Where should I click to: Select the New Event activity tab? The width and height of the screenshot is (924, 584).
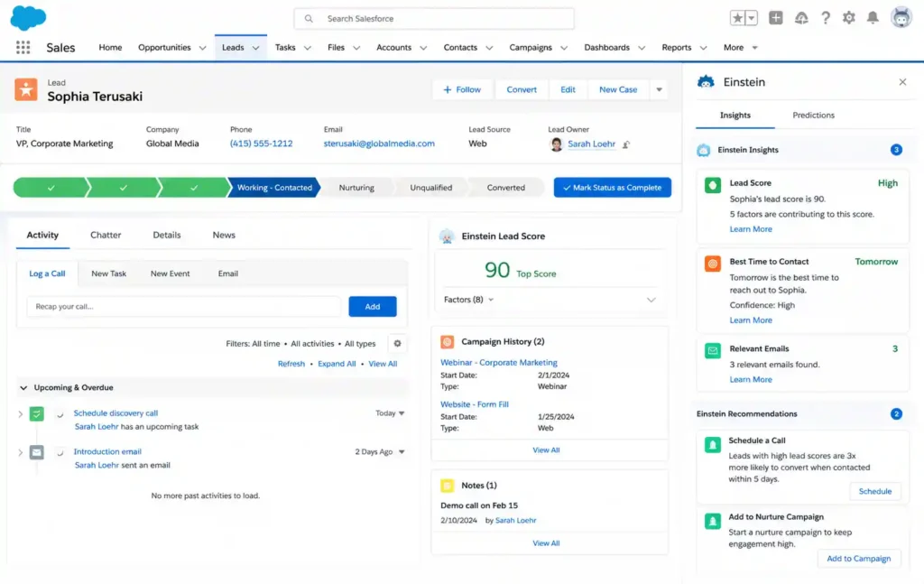pos(170,273)
